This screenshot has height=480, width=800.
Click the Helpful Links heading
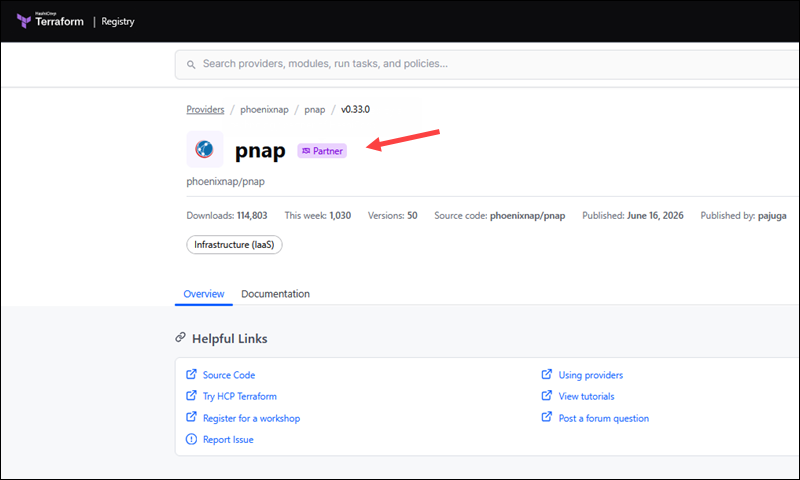tap(230, 339)
